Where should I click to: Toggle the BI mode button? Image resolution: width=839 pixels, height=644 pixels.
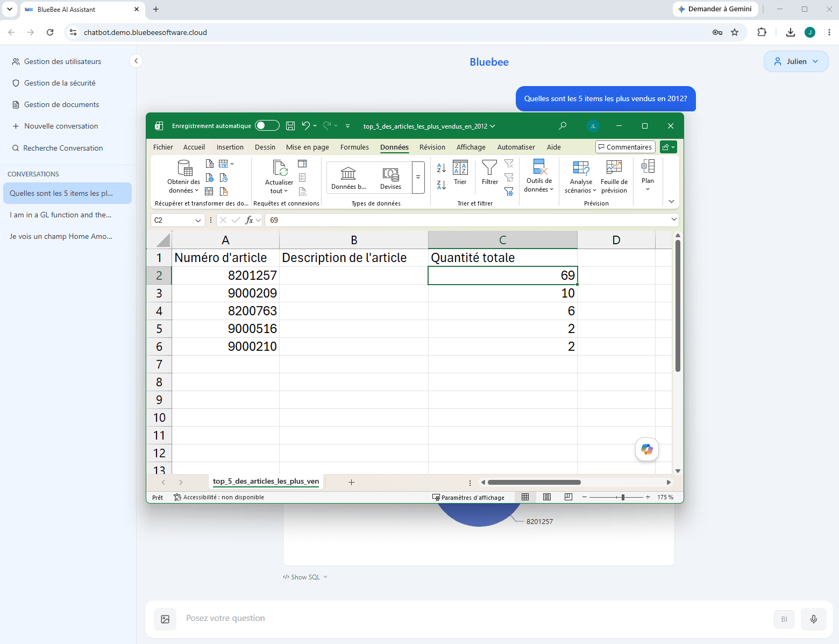coord(784,619)
